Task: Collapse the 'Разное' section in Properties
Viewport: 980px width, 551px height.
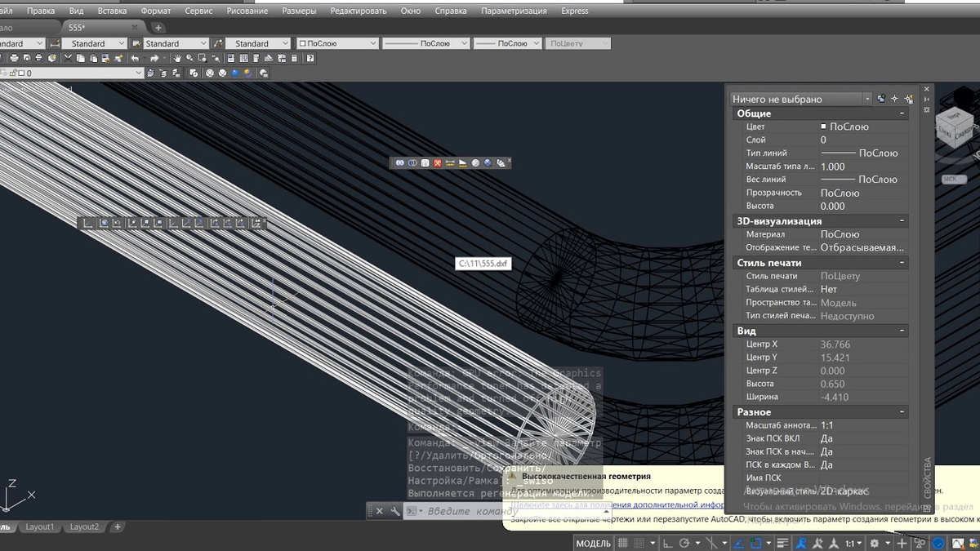Action: coord(902,412)
